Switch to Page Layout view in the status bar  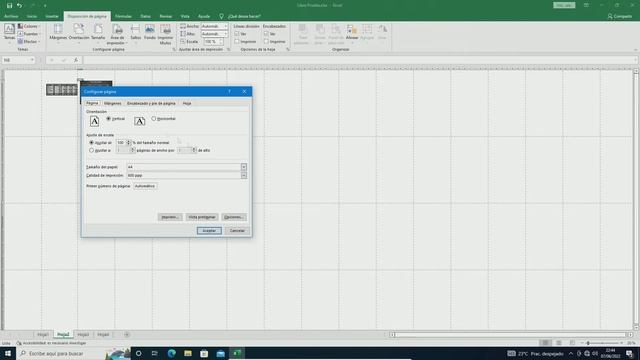559,343
